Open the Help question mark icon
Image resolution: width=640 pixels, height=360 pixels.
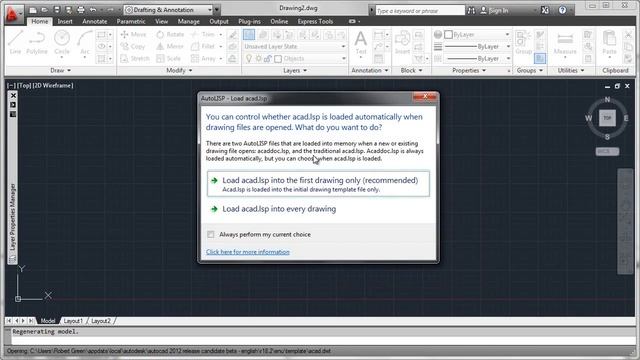click(562, 10)
